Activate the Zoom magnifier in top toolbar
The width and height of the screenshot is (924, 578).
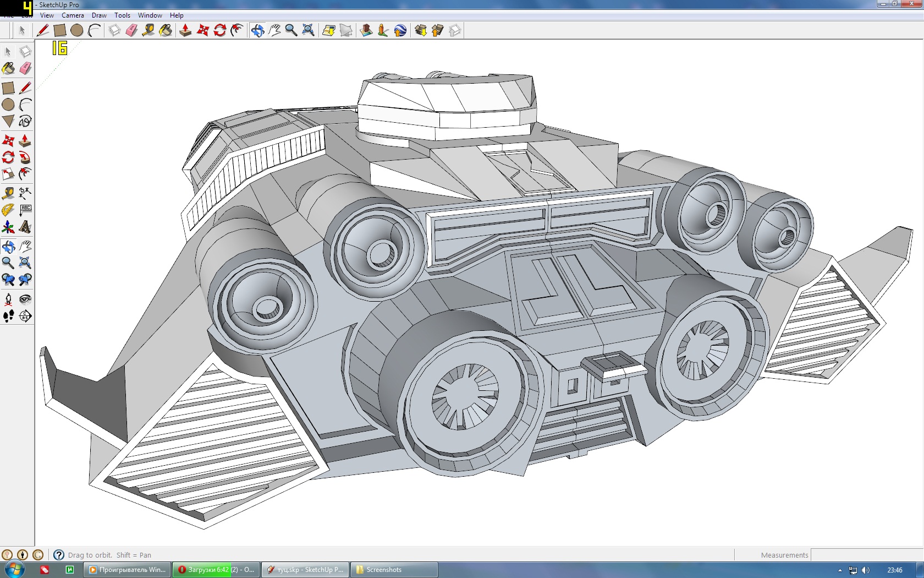tap(291, 30)
